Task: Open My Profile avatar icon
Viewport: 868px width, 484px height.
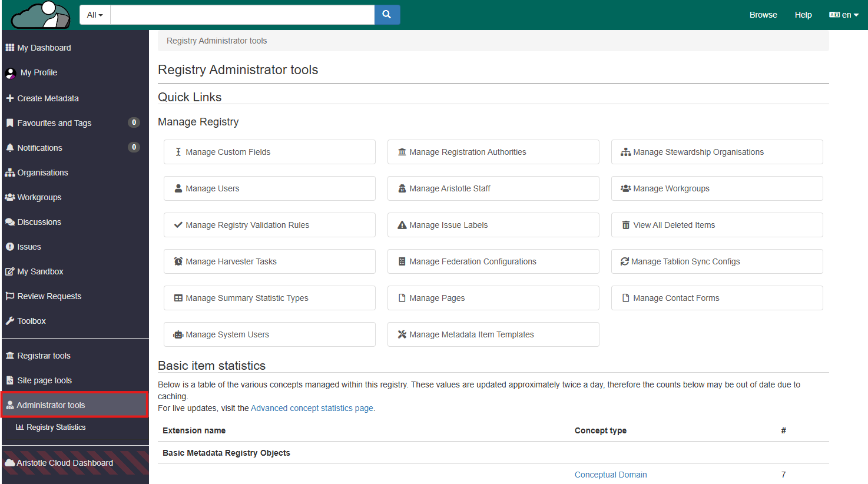Action: tap(11, 73)
